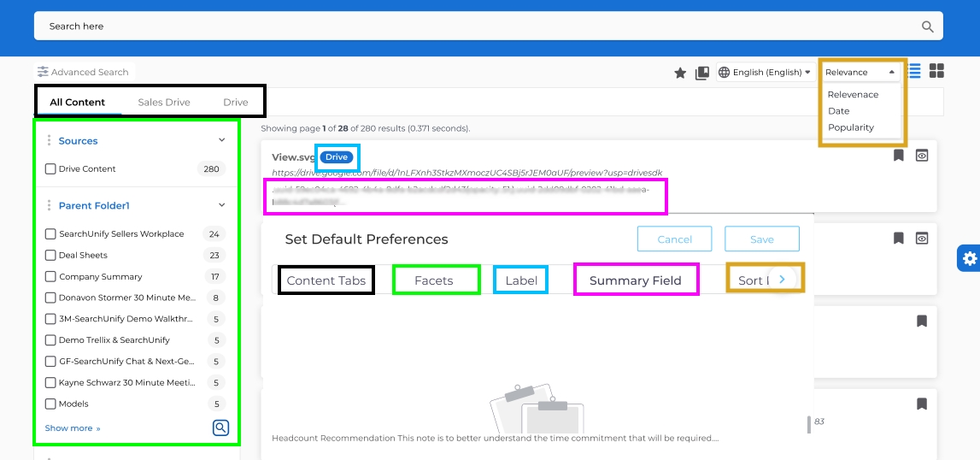
Task: Check SearchUnify Sellers Workplace checkbox
Action: [x=50, y=234]
